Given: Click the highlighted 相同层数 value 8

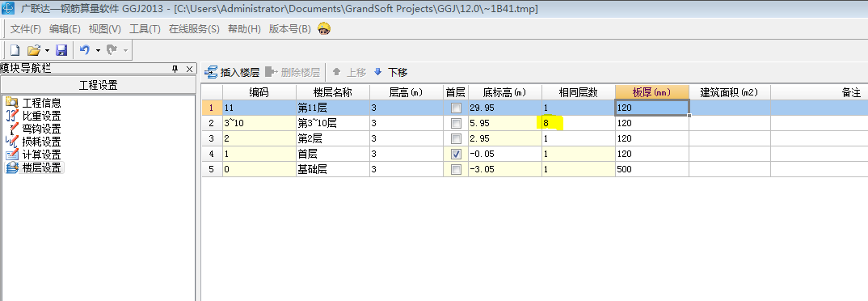Looking at the screenshot, I should point(578,124).
